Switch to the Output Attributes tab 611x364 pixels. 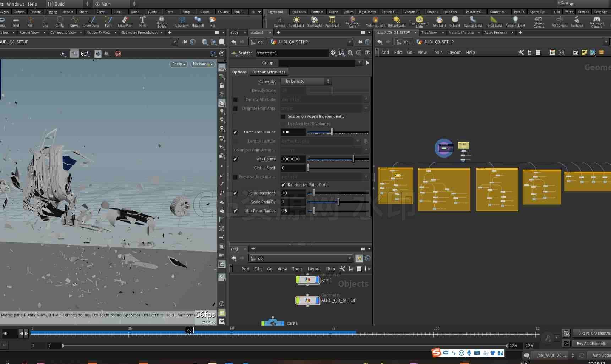(269, 72)
